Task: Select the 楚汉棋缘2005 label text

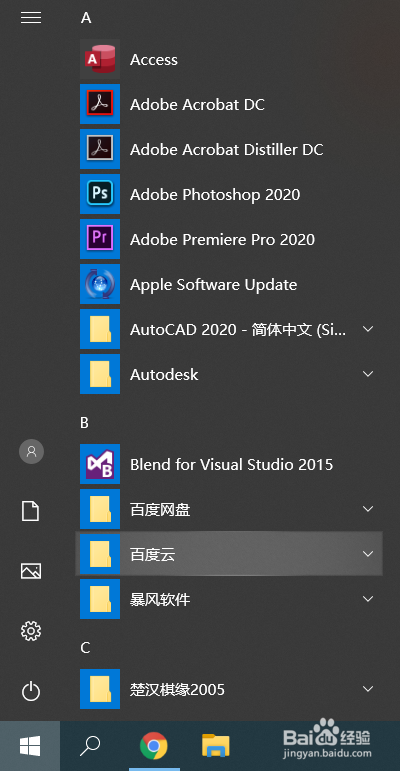Action: [x=177, y=690]
